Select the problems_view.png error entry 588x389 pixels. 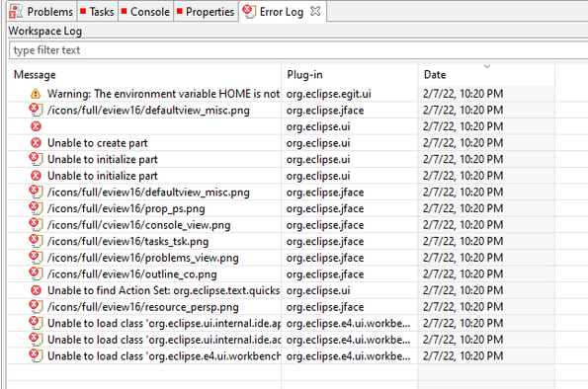[x=143, y=258]
